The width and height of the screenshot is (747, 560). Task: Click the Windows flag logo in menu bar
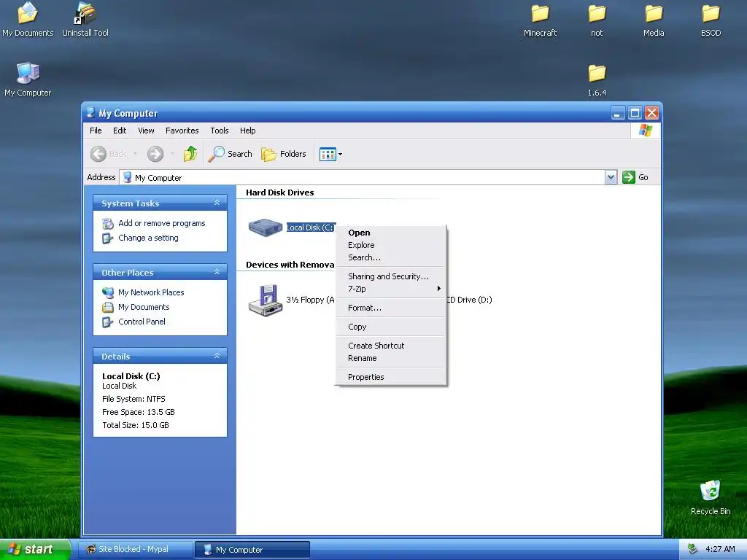pos(646,131)
